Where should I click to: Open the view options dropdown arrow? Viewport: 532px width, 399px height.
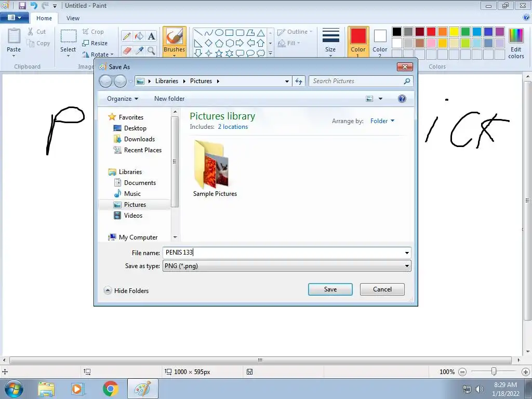click(380, 99)
